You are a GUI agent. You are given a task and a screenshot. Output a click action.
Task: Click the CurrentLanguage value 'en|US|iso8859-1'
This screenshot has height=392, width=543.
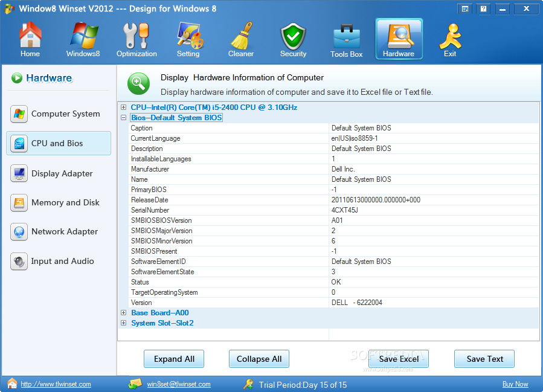point(355,138)
